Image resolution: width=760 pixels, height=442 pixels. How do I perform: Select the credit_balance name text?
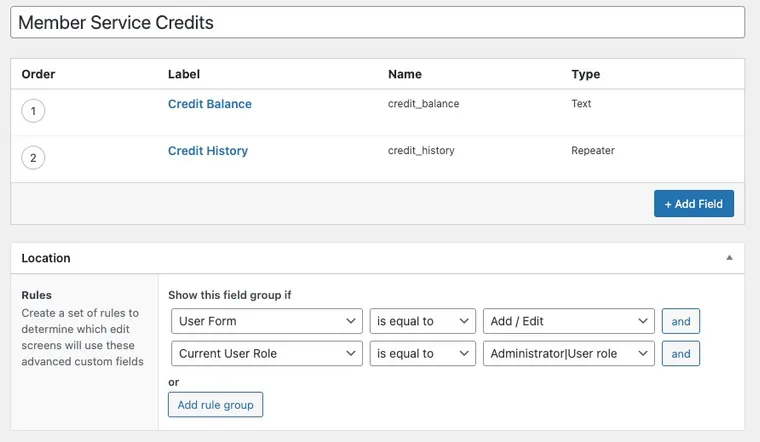pyautogui.click(x=423, y=104)
